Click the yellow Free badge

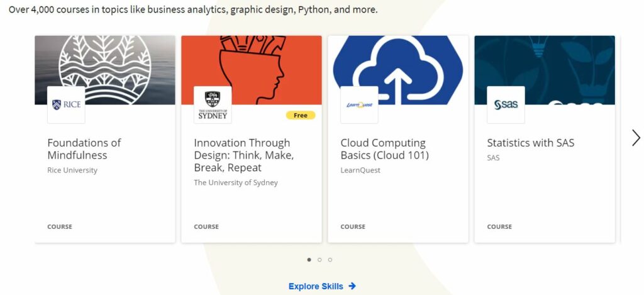(x=301, y=116)
